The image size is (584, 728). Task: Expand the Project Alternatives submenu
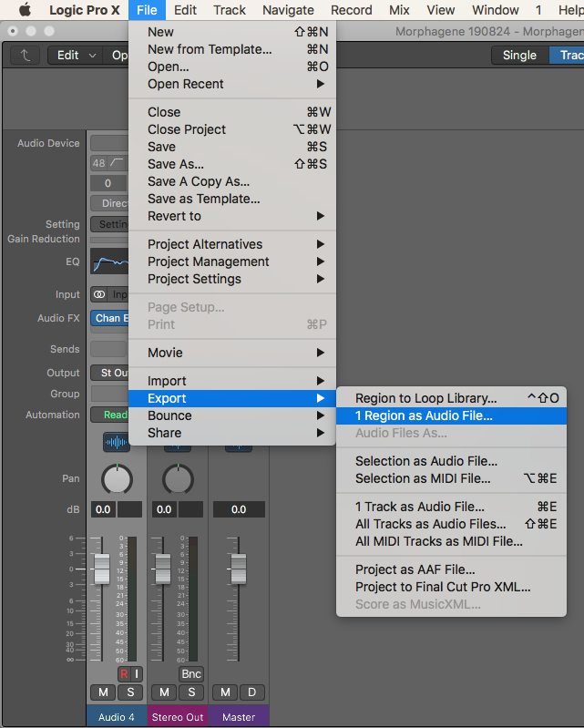click(232, 244)
